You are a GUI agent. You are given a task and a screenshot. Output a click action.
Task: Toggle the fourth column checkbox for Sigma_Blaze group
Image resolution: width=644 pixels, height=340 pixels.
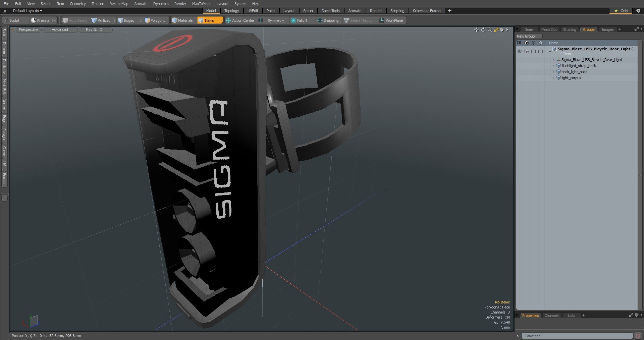pos(540,51)
